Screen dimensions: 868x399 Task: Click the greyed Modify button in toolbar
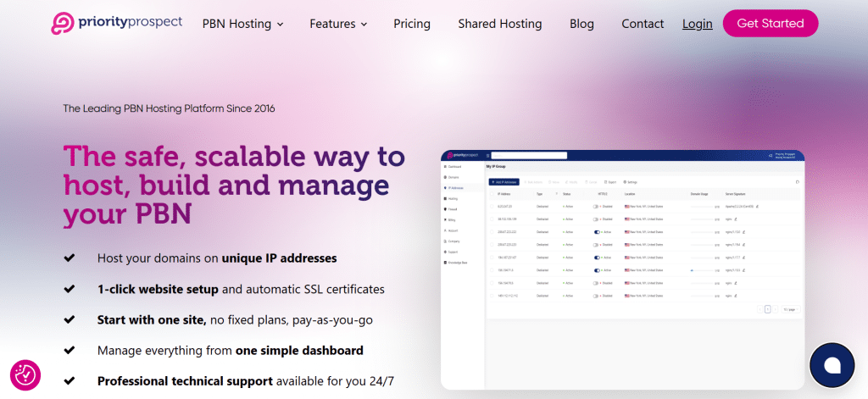click(572, 182)
